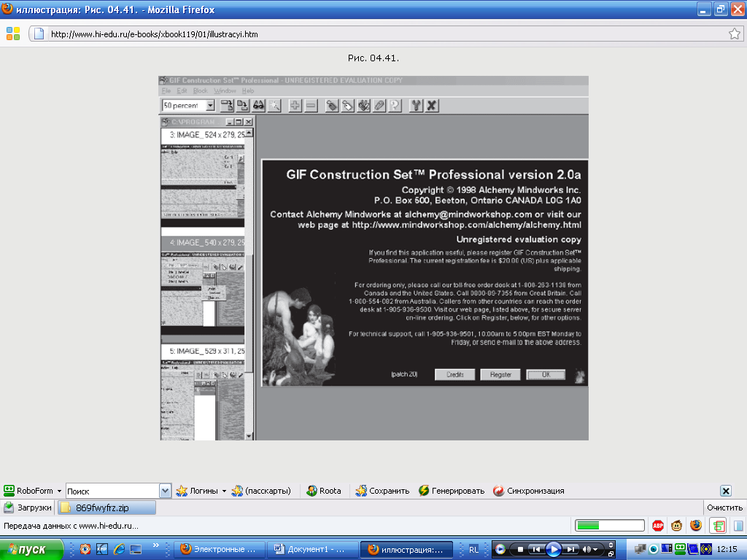Screen dimensions: 747x560
Task: Click the Firefox globe icon in status bar
Action: click(696, 526)
